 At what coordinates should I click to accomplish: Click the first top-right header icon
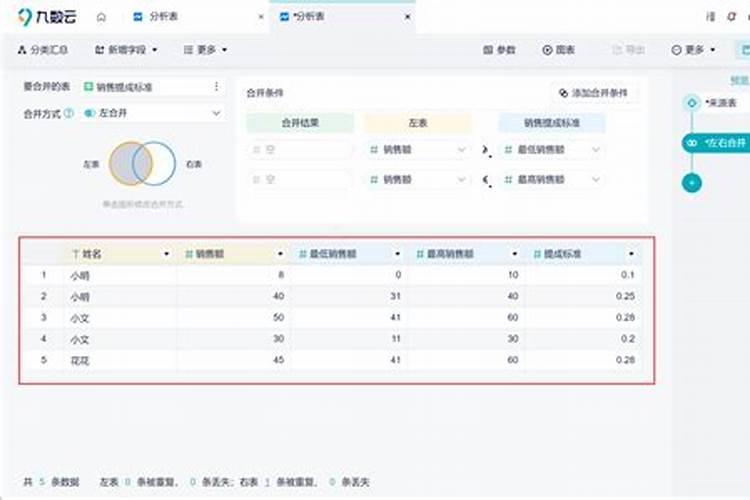click(x=711, y=17)
